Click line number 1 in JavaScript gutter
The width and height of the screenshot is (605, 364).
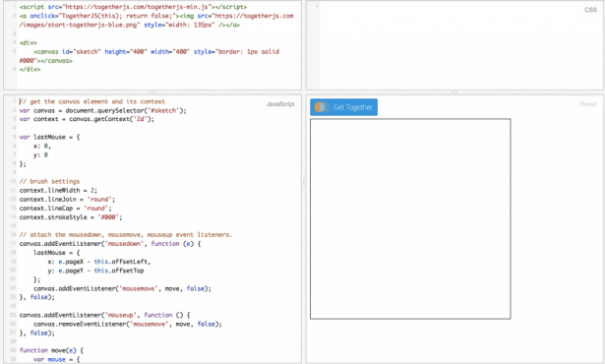tap(15, 101)
